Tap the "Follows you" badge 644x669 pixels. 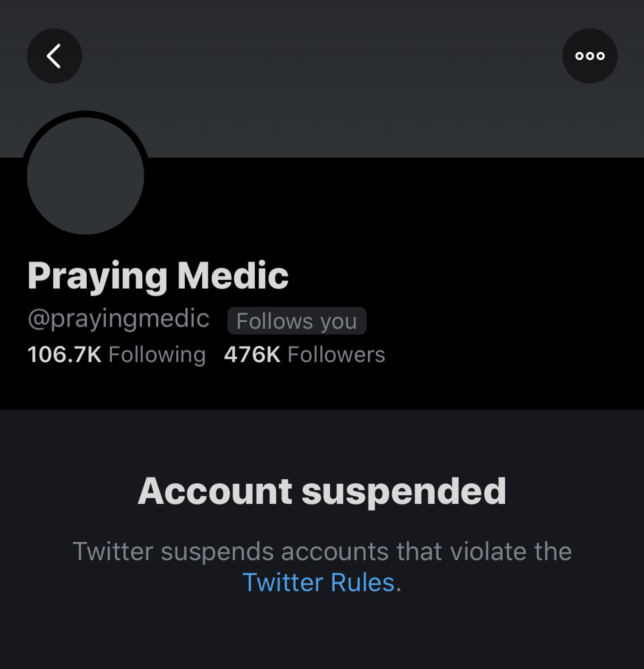pos(297,321)
